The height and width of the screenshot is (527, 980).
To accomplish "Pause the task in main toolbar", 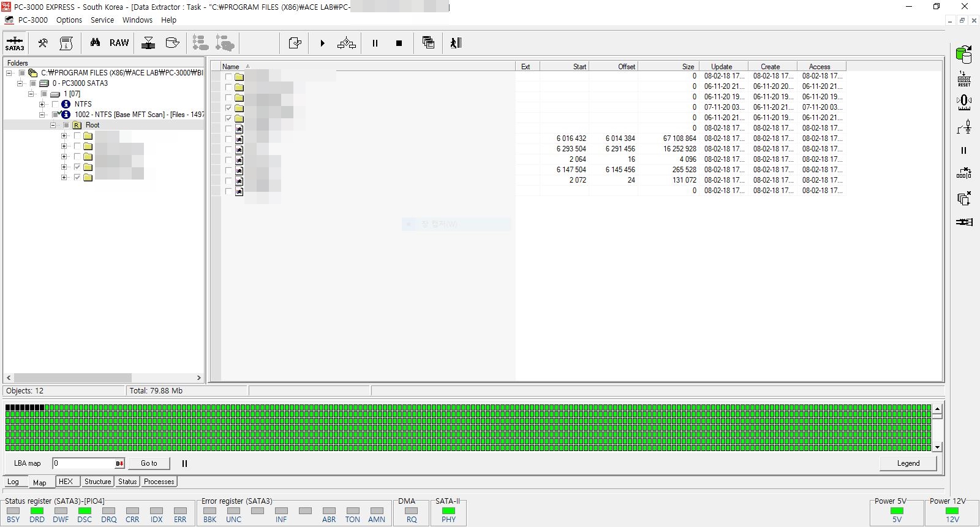I will point(375,44).
